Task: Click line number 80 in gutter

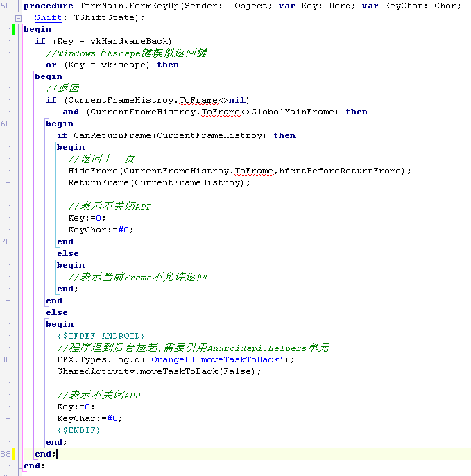Action: 6,359
